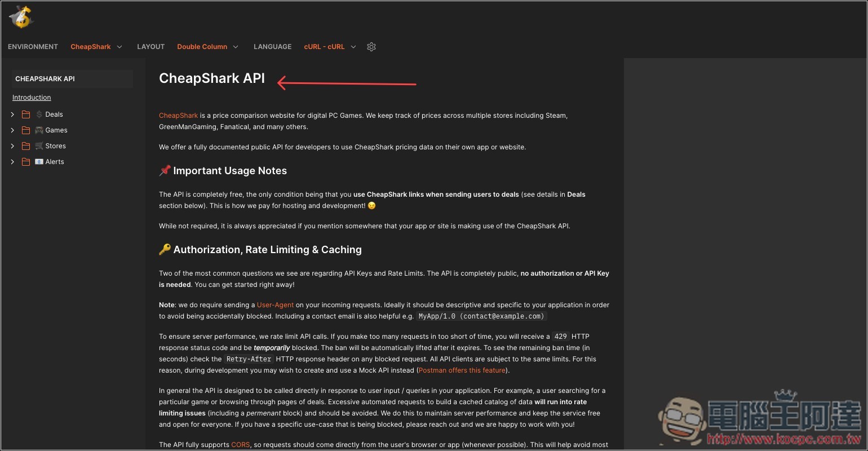Click the LANGUAGE label
The image size is (868, 451).
(272, 47)
